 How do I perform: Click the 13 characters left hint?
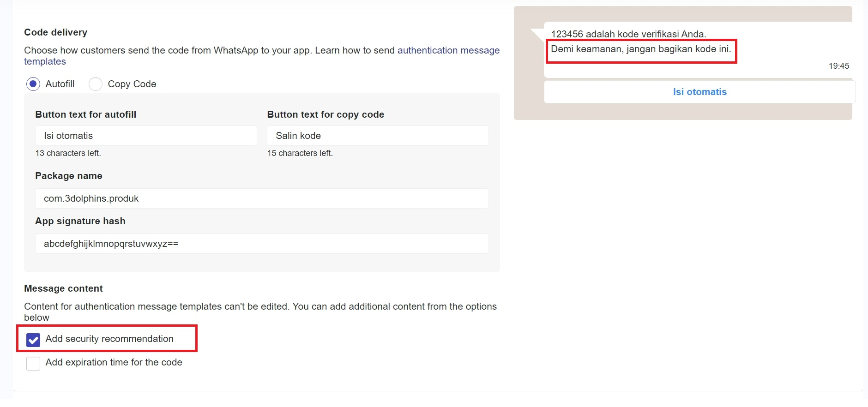pyautogui.click(x=68, y=153)
